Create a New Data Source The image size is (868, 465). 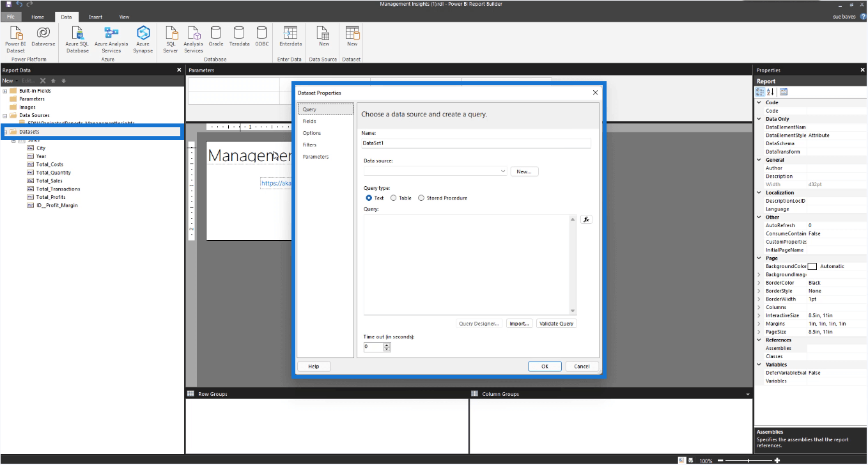(x=324, y=36)
